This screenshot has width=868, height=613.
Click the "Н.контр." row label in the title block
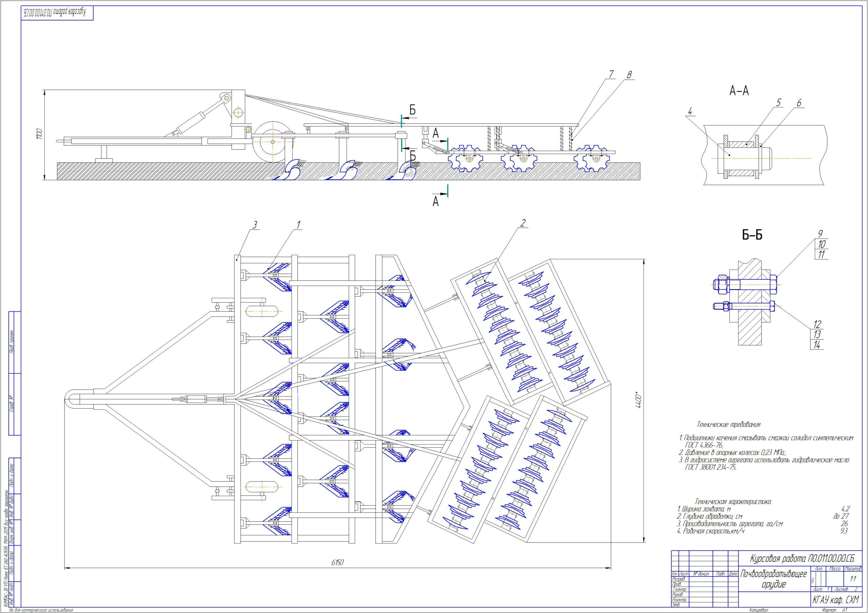click(x=680, y=600)
